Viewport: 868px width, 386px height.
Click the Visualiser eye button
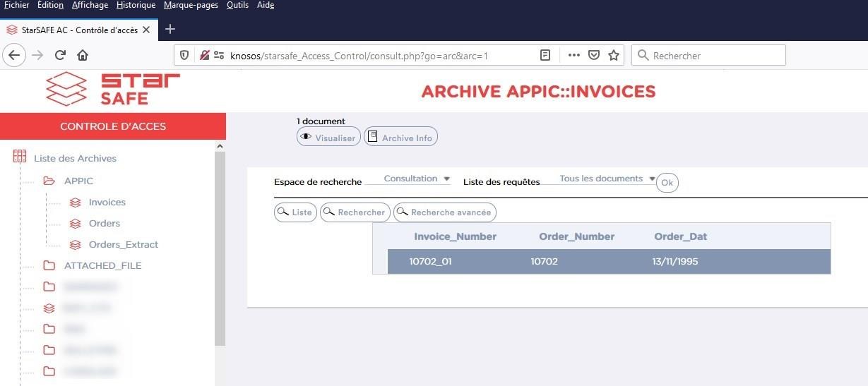pos(328,137)
